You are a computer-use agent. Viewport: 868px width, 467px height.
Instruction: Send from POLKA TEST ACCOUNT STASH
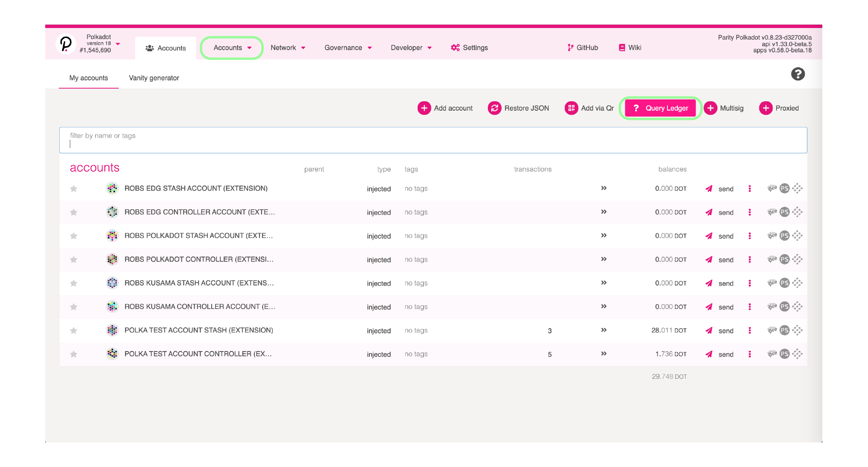pos(719,331)
